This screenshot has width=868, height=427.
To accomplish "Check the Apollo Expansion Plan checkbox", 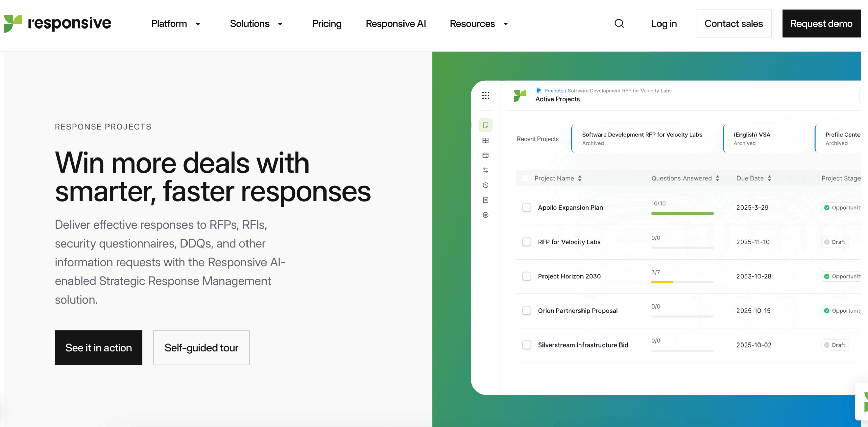I will (x=527, y=207).
